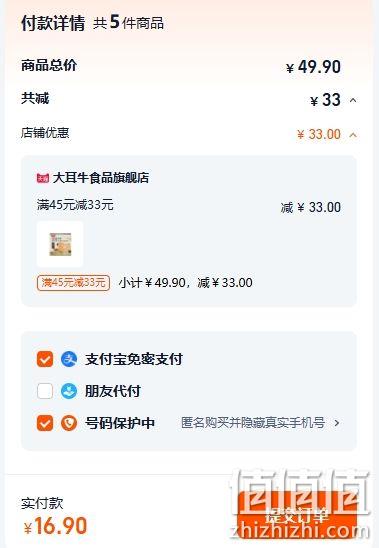Click 匿名购买并隐藏真实手机号 link text

pos(253,423)
